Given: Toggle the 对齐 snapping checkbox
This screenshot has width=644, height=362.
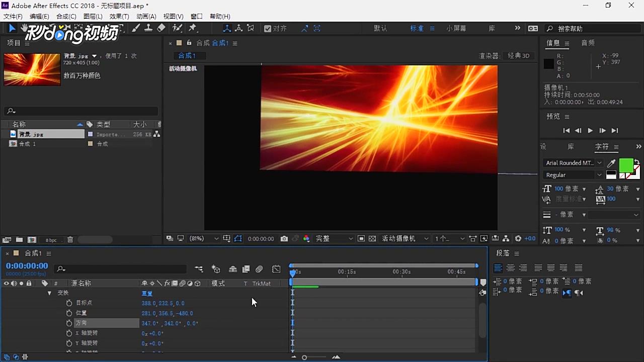Looking at the screenshot, I should click(x=268, y=29).
